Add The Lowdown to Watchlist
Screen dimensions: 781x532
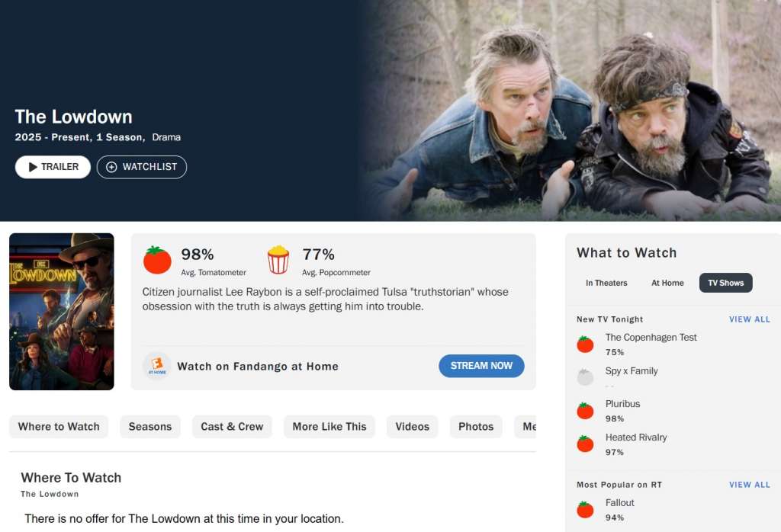[x=142, y=167]
